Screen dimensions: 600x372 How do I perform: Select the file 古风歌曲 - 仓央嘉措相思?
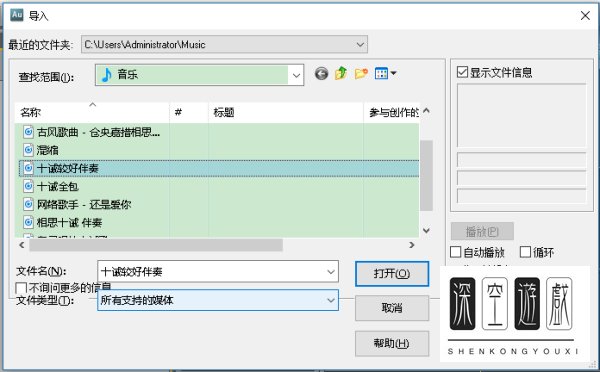pyautogui.click(x=98, y=132)
